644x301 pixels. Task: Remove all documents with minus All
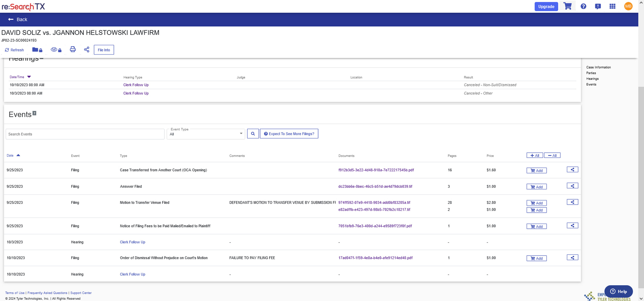point(552,156)
